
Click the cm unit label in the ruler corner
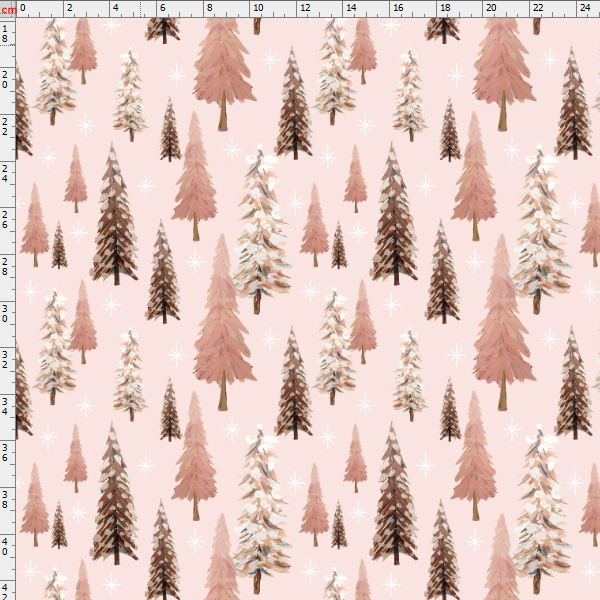pos(8,10)
